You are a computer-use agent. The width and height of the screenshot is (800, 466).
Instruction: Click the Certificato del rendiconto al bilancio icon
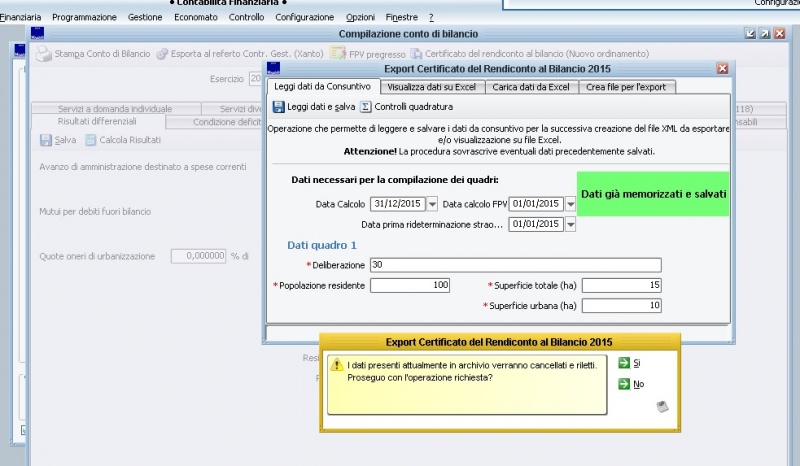416,54
